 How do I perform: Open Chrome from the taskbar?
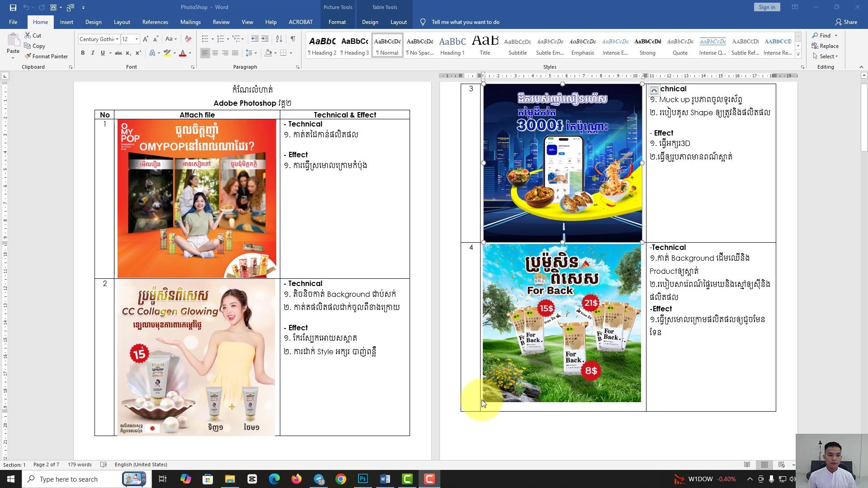coord(341,479)
